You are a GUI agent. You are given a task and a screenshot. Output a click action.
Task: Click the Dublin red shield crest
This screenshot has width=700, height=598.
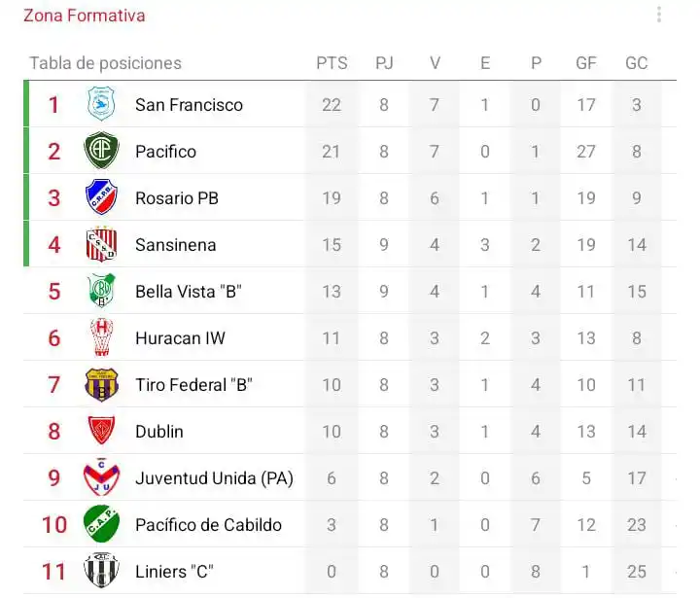(101, 431)
